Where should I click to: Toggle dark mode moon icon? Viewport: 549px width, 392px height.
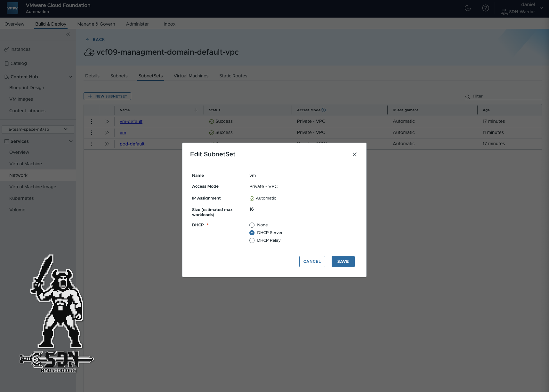tap(468, 8)
